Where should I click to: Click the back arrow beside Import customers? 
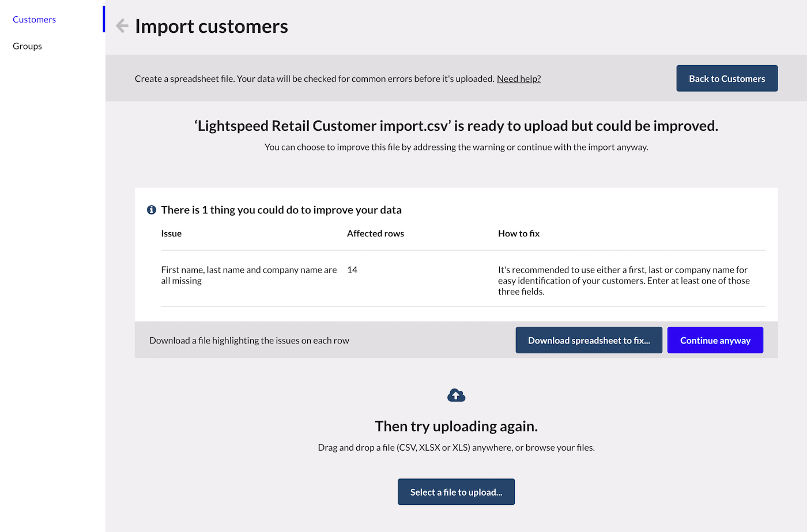tap(122, 26)
